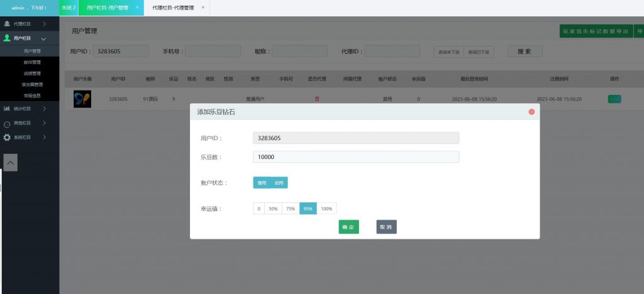
Task: Collapse 用户栏目 using its down chevron
Action: point(43,39)
